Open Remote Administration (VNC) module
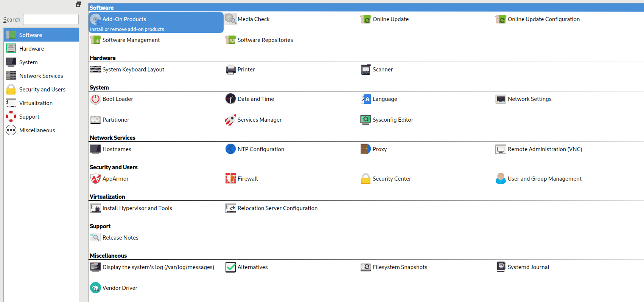The width and height of the screenshot is (644, 302). pos(544,149)
